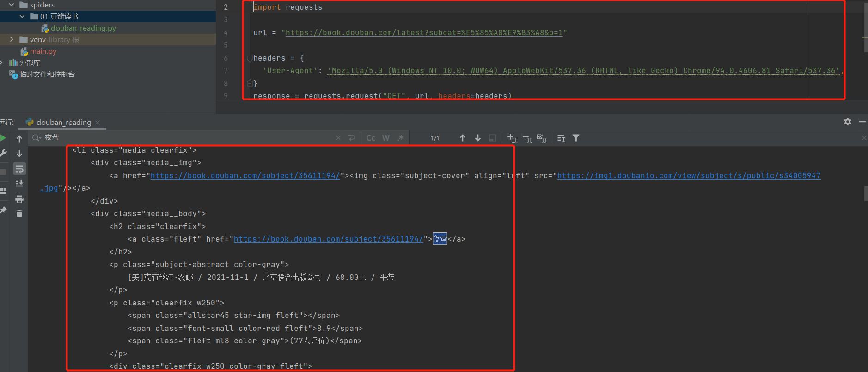Toggle whole words W option
Screen dimensions: 868x372
(x=386, y=138)
